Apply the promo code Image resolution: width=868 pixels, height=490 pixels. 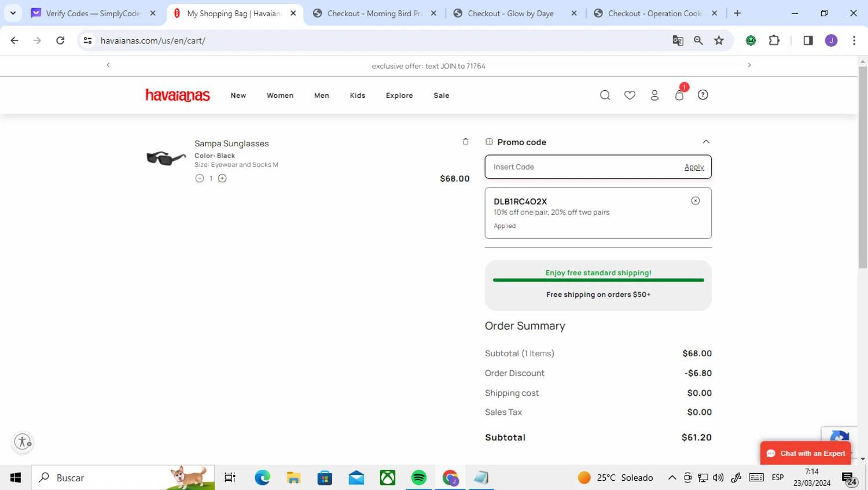(694, 167)
